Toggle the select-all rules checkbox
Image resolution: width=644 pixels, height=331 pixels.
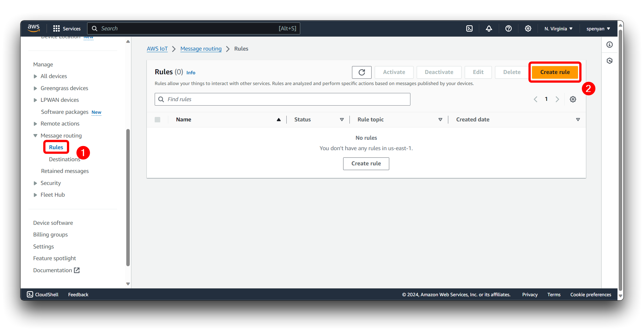[158, 120]
